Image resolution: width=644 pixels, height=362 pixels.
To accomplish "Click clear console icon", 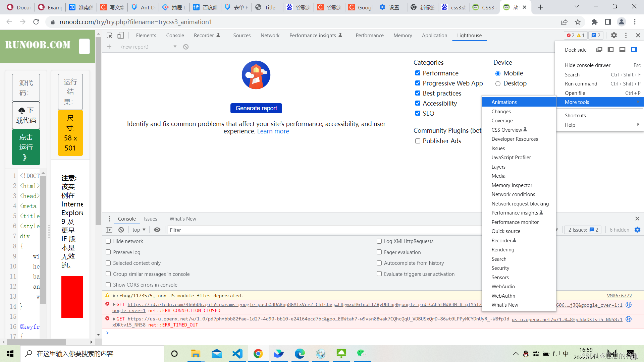I will click(121, 230).
